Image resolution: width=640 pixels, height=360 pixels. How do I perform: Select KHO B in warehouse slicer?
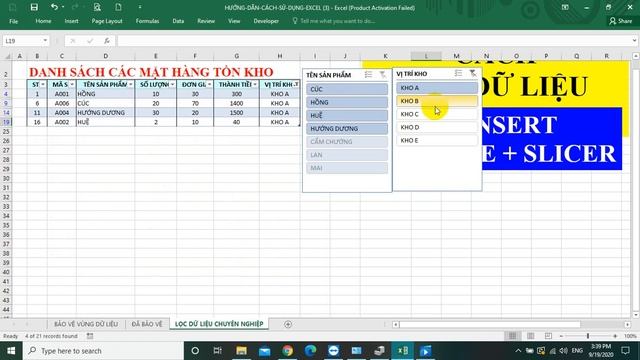tap(437, 101)
